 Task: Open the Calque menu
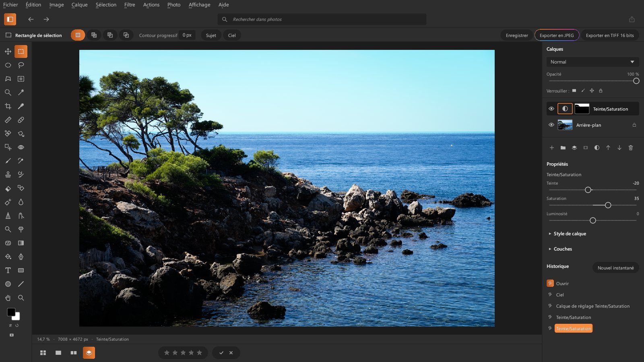tap(79, 5)
